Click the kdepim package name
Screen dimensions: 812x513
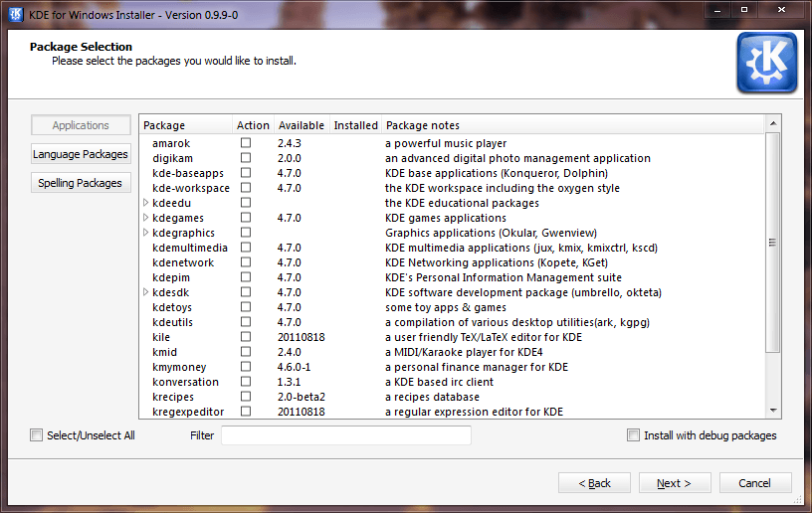pos(171,277)
